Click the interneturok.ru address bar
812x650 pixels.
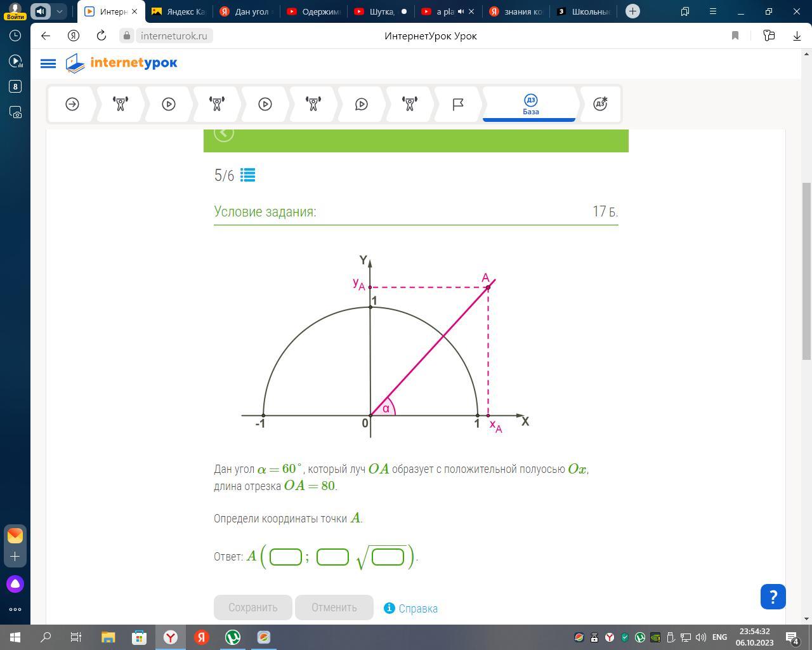[x=174, y=36]
